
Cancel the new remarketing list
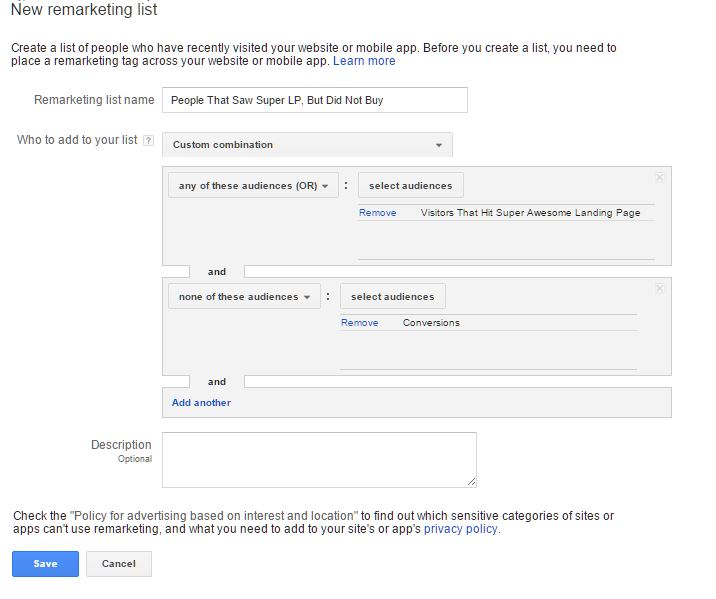[x=119, y=564]
